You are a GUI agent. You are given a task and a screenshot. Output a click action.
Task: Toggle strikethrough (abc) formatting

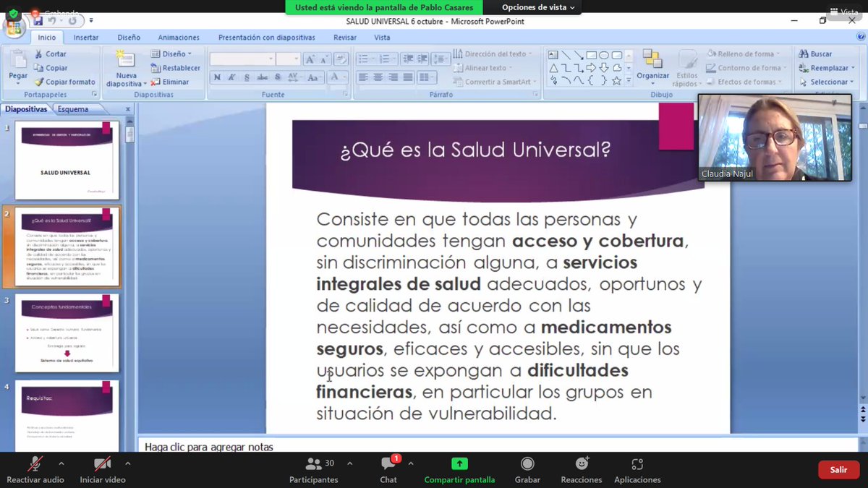263,77
